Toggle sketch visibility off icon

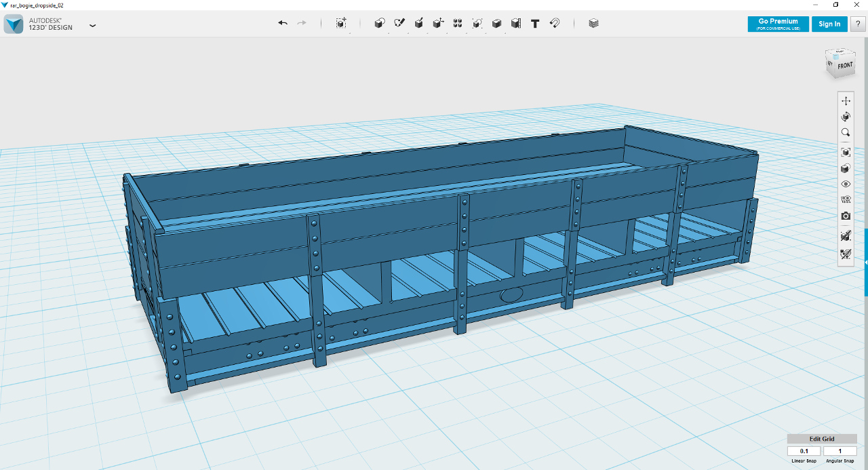point(846,236)
